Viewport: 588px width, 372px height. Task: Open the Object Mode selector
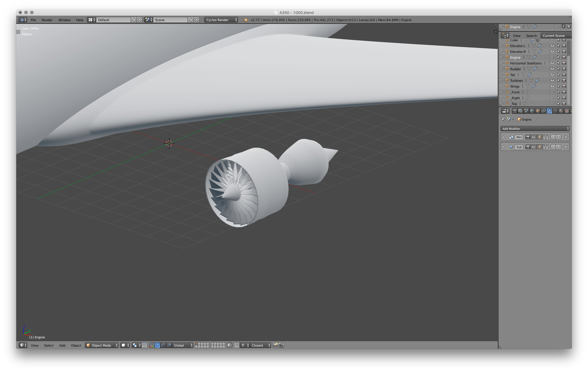102,345
